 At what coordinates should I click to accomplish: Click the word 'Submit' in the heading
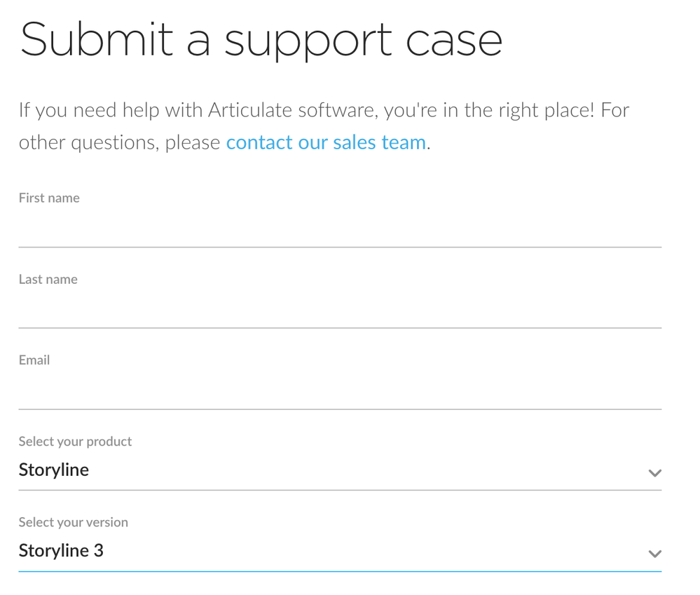(x=97, y=40)
